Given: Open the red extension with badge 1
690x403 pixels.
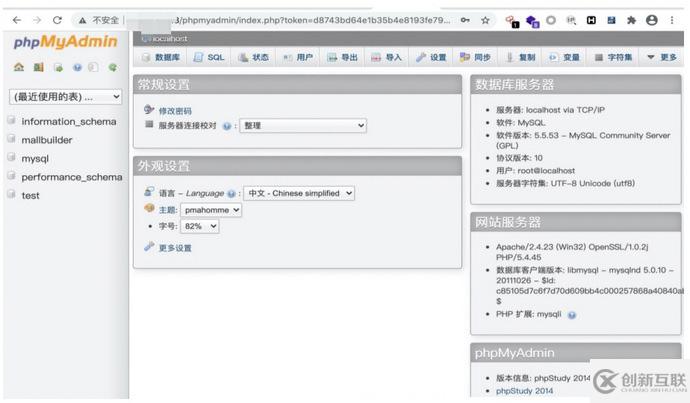Looking at the screenshot, I should [512, 21].
